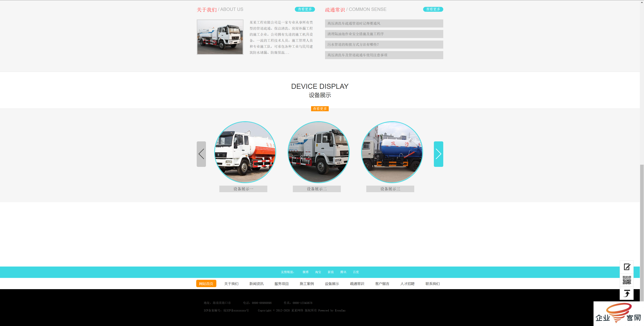Click the phone number 0898-08980898 text
Viewport: 644px width, 326px height.
261,303
